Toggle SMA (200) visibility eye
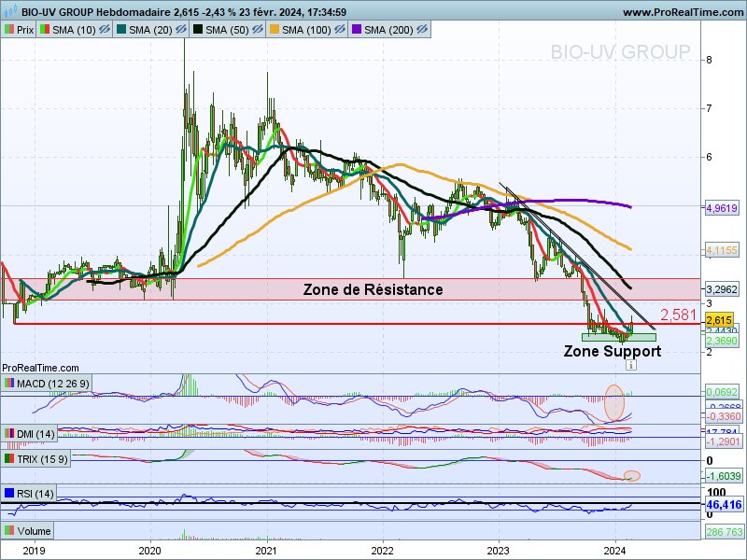The width and height of the screenshot is (747, 560). (x=422, y=30)
